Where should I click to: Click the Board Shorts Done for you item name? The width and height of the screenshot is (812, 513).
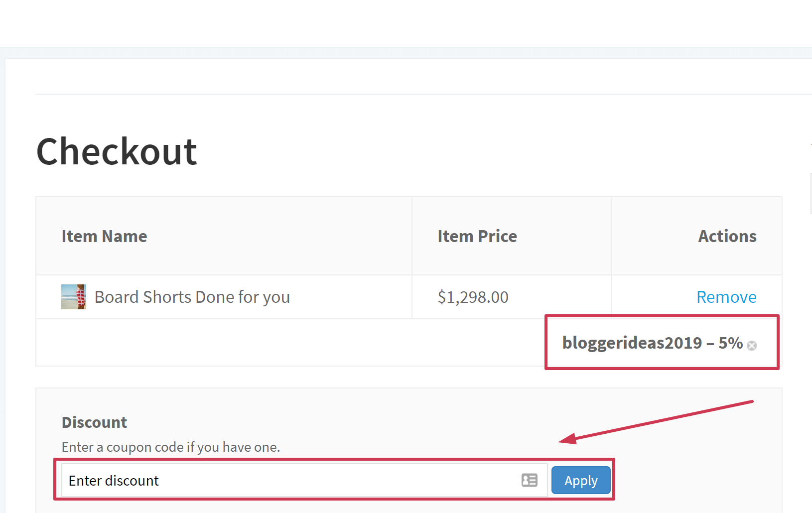click(x=192, y=297)
